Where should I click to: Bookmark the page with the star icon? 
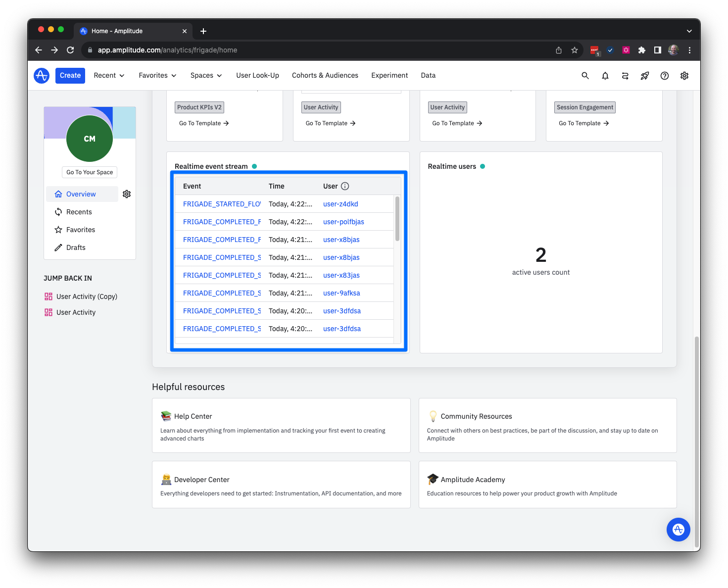pyautogui.click(x=575, y=50)
